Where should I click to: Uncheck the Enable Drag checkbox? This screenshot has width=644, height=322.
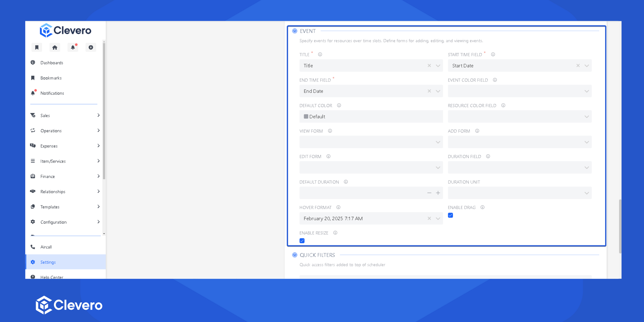[x=451, y=215]
